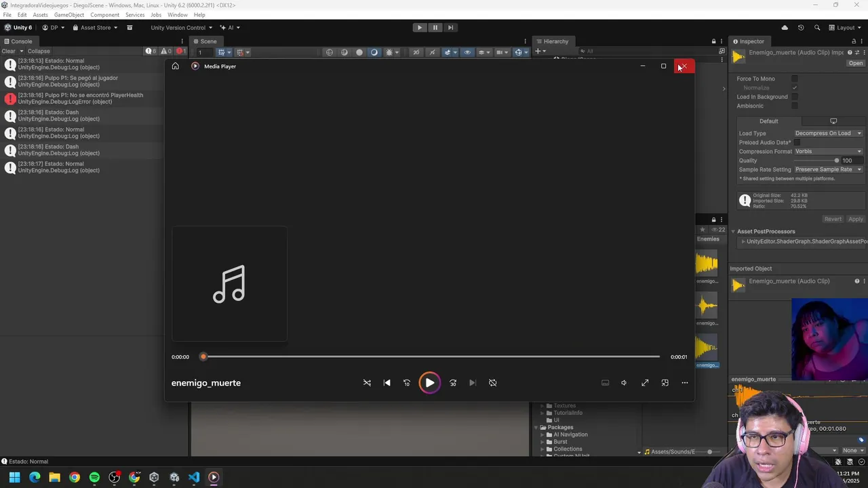
Task: Select the Burst package folder
Action: tap(560, 442)
